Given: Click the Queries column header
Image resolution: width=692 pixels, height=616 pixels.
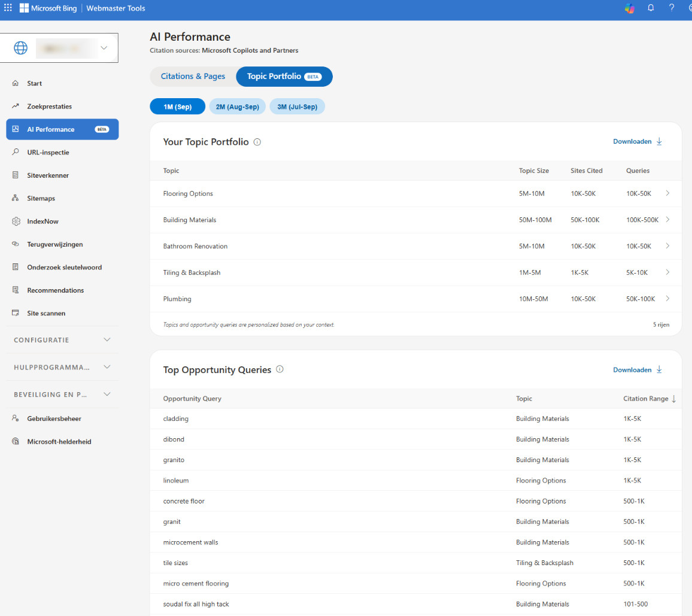Looking at the screenshot, I should click(x=638, y=171).
